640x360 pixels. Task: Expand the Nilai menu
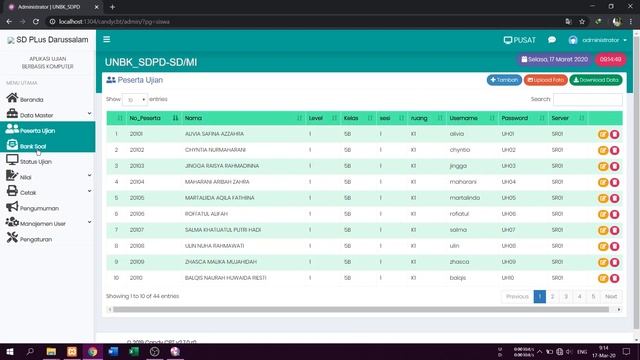48,177
